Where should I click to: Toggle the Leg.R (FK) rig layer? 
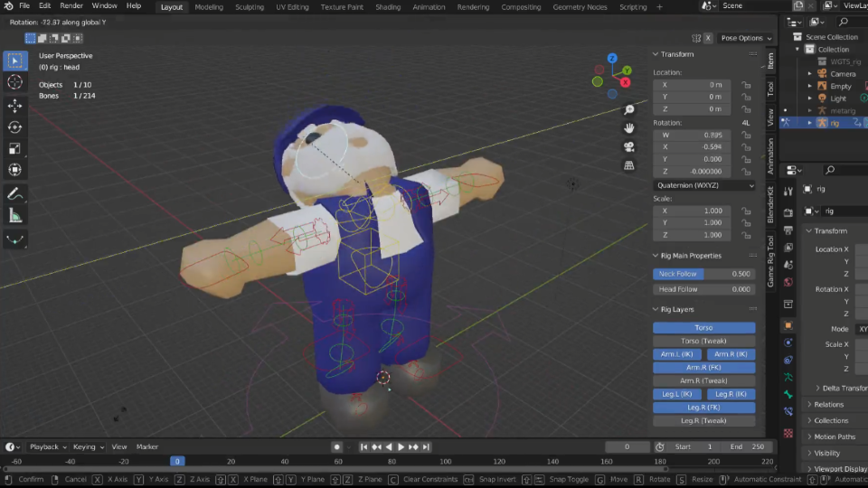pos(703,408)
